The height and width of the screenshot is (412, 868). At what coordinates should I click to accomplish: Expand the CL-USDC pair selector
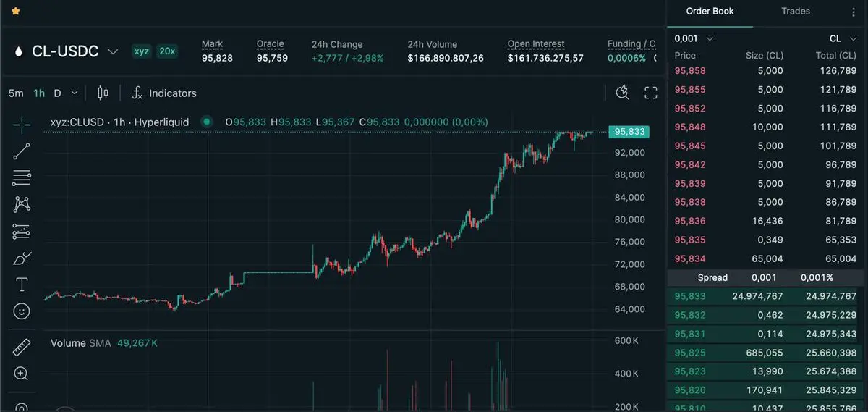pyautogui.click(x=113, y=51)
